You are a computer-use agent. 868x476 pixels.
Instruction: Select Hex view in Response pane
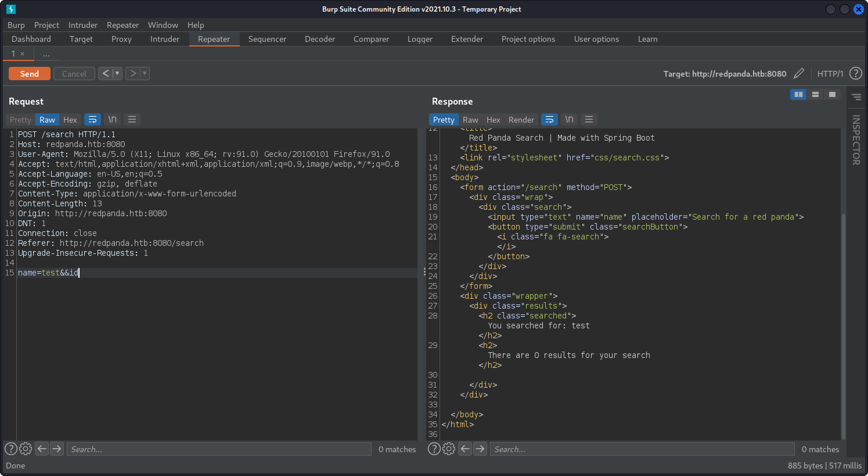point(494,120)
